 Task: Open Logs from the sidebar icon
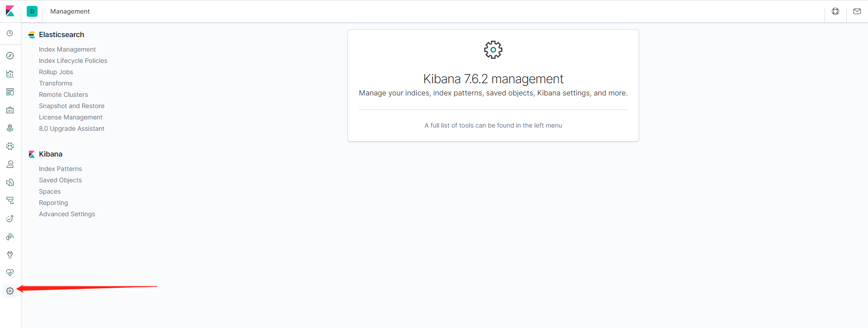tap(10, 182)
